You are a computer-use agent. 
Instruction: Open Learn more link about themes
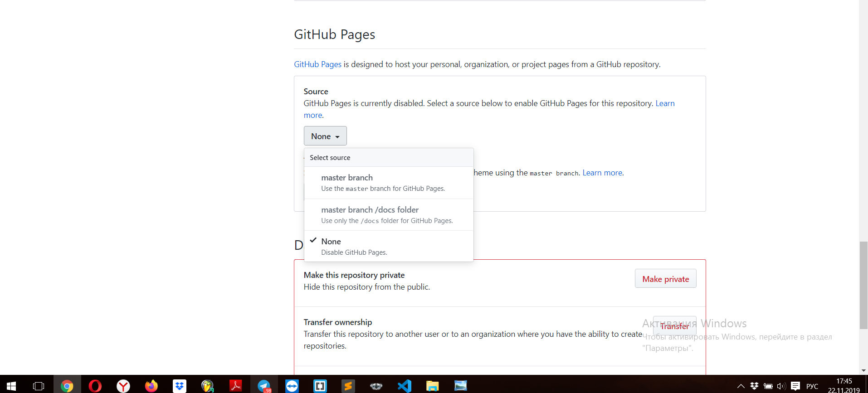602,173
